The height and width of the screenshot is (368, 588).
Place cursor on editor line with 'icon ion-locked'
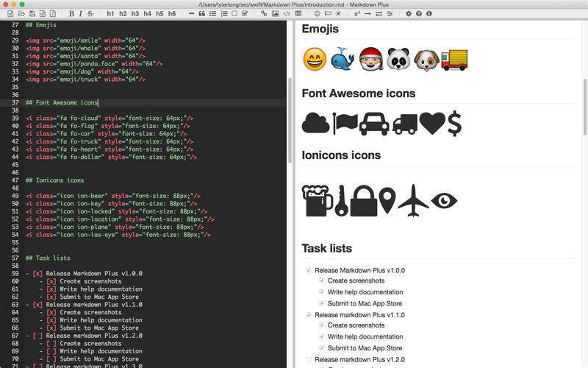pyautogui.click(x=116, y=211)
